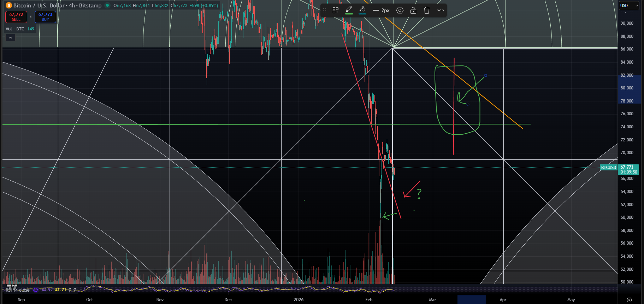Viewport: 644px width, 304px height.
Task: Open more options three-dot menu
Action: click(440, 10)
